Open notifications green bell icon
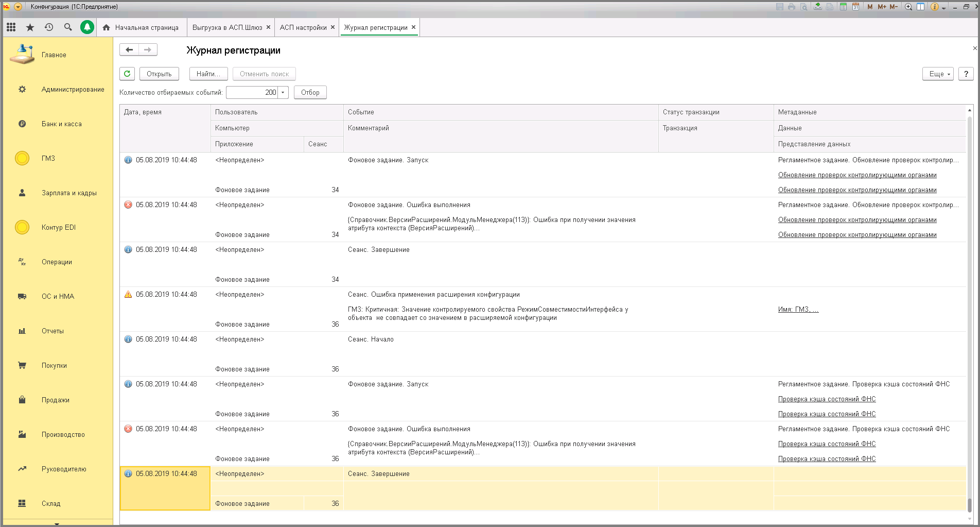Image resolution: width=980 pixels, height=527 pixels. click(87, 27)
